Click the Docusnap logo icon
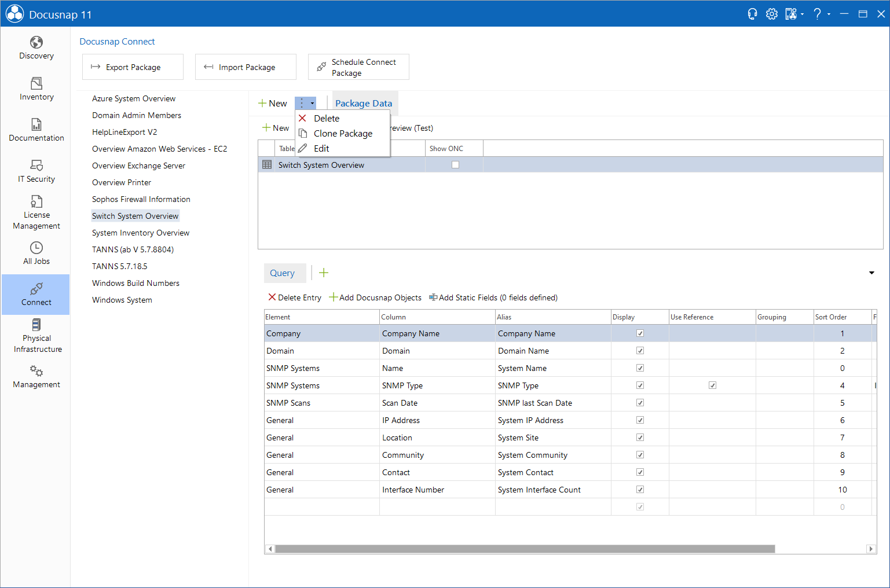 click(14, 14)
